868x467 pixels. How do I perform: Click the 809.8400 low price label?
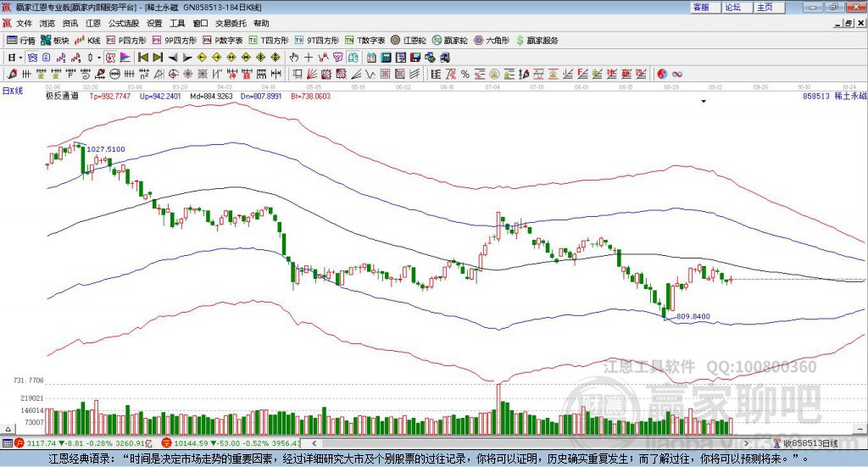pyautogui.click(x=693, y=316)
